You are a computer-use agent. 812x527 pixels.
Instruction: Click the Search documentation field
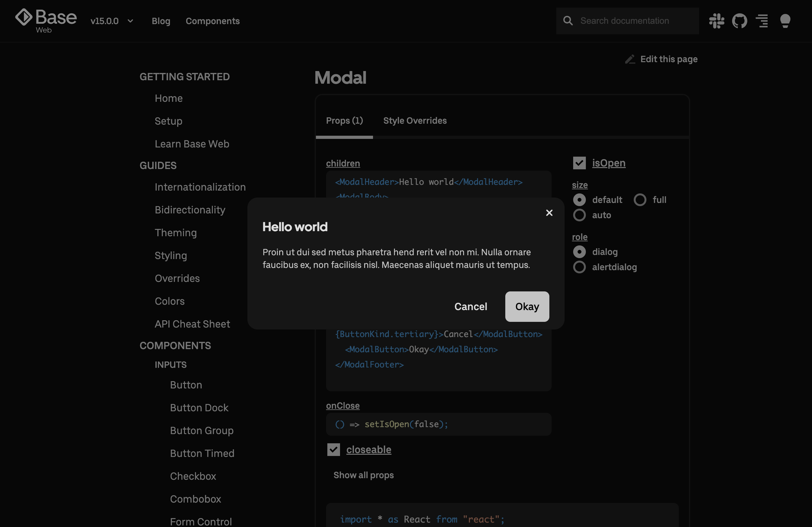627,21
